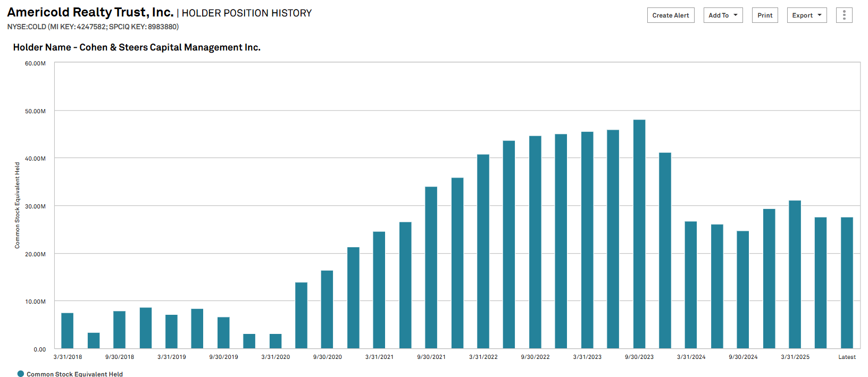This screenshot has height=377, width=868.
Task: Open the Export dropdown menu
Action: click(x=807, y=15)
